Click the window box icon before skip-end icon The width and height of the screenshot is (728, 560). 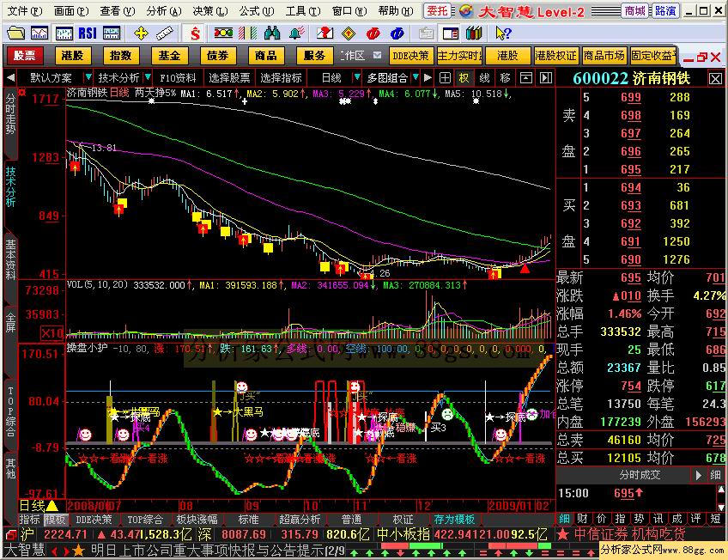pos(525,77)
